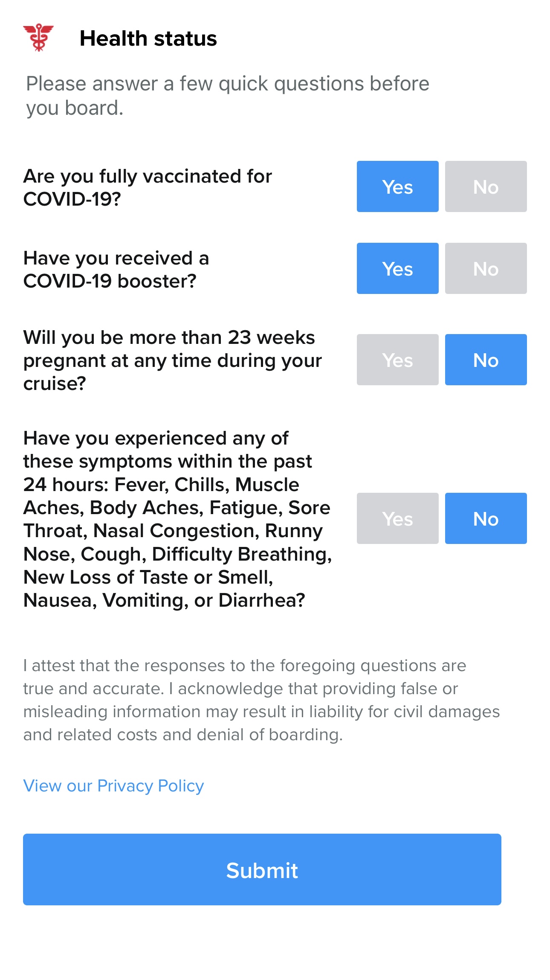The height and width of the screenshot is (980, 550).
Task: Select No for fully vaccinated question
Action: tap(486, 186)
